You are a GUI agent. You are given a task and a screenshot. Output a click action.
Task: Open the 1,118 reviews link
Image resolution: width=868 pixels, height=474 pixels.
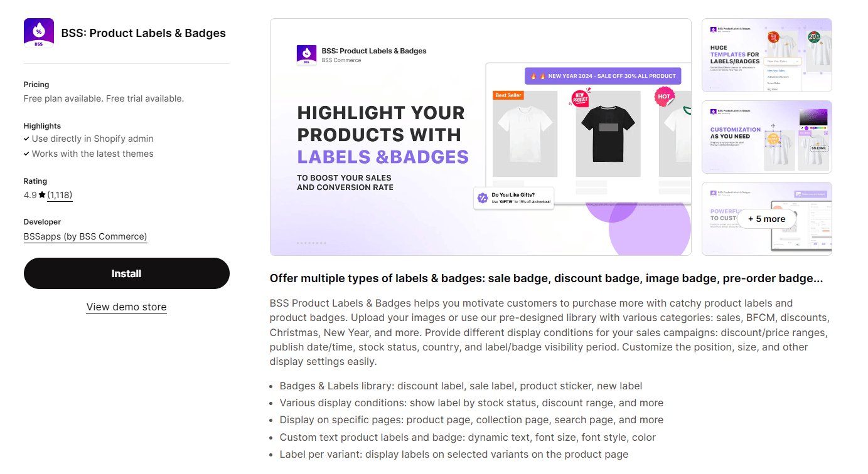click(60, 195)
